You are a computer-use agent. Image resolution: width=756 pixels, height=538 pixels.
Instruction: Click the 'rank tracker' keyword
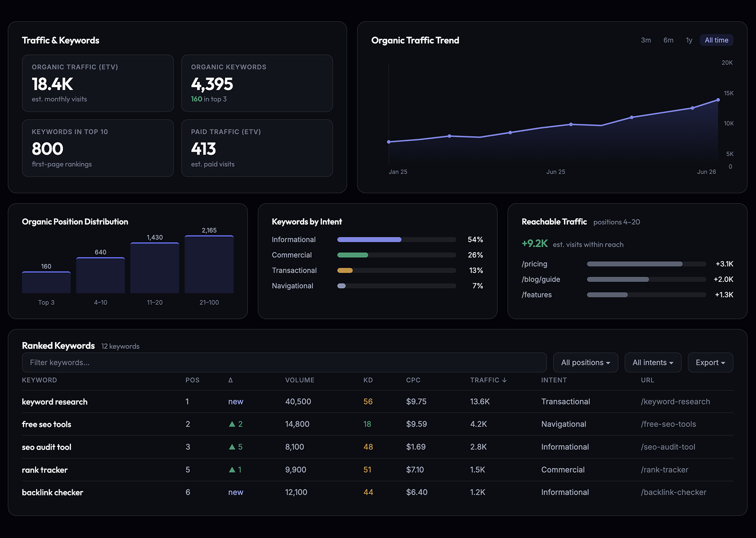point(45,470)
